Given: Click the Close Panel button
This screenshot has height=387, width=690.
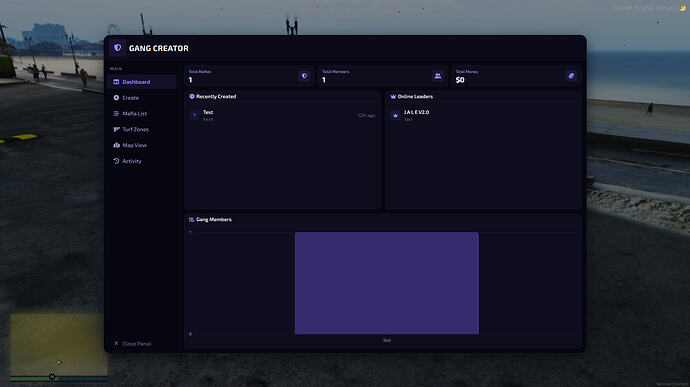Looking at the screenshot, I should click(x=132, y=343).
